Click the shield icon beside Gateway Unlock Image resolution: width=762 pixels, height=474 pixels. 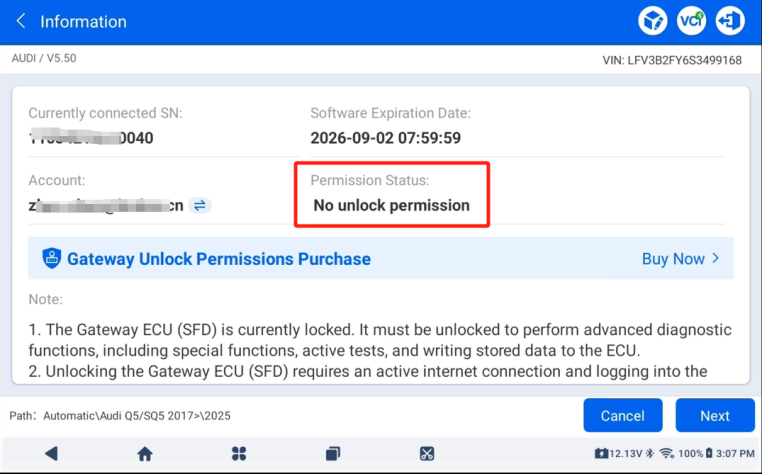point(52,259)
